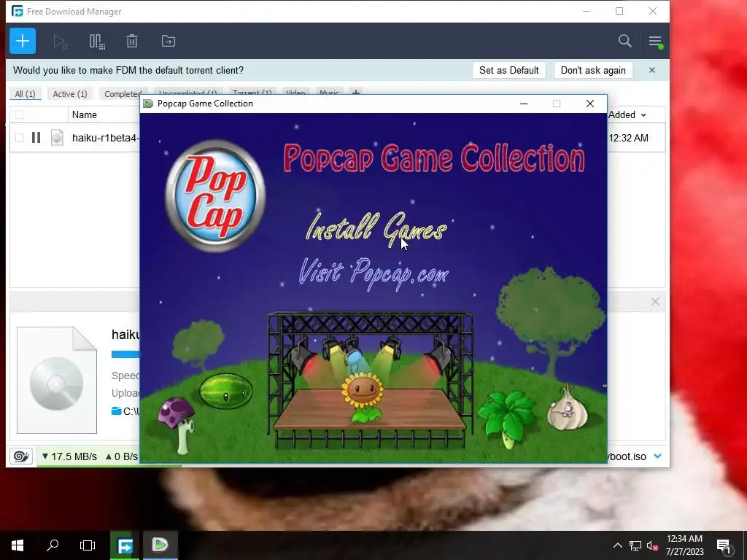747x560 pixels.
Task: Maximize the Free Download Manager window
Action: pyautogui.click(x=619, y=11)
